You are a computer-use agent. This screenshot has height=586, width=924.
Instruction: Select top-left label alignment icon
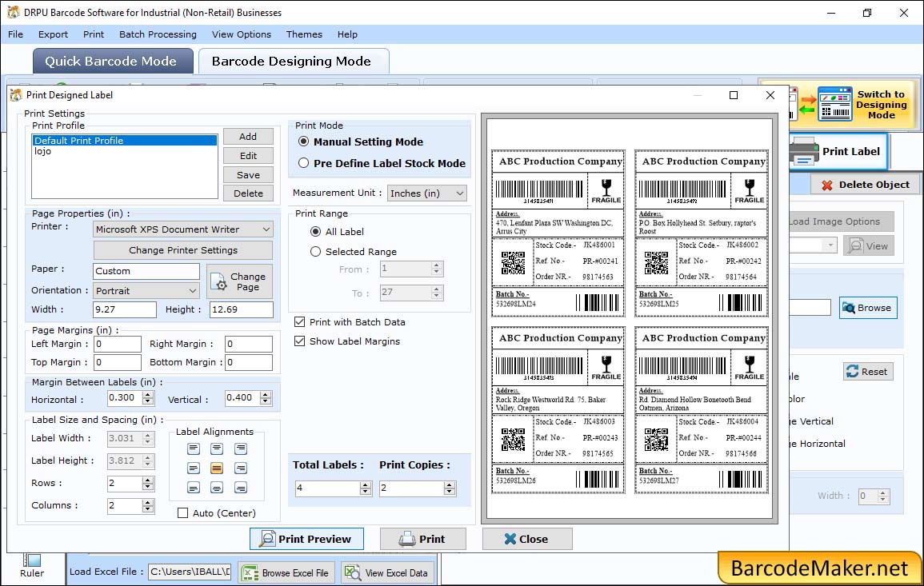tap(194, 448)
